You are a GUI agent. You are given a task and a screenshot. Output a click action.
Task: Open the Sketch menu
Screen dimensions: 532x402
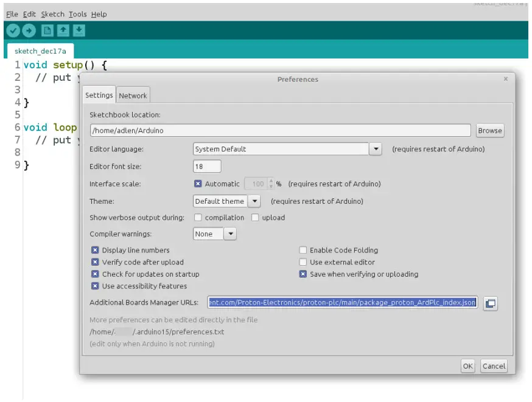point(52,14)
